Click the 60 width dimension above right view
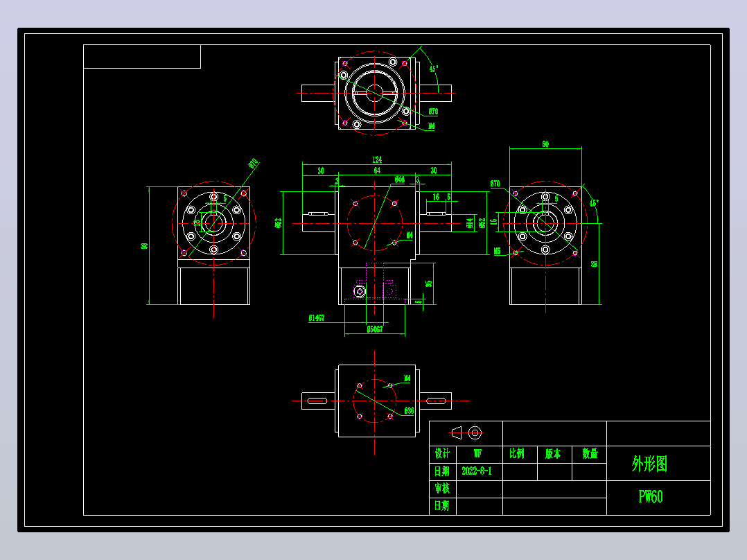This screenshot has height=560, width=747. (x=545, y=144)
